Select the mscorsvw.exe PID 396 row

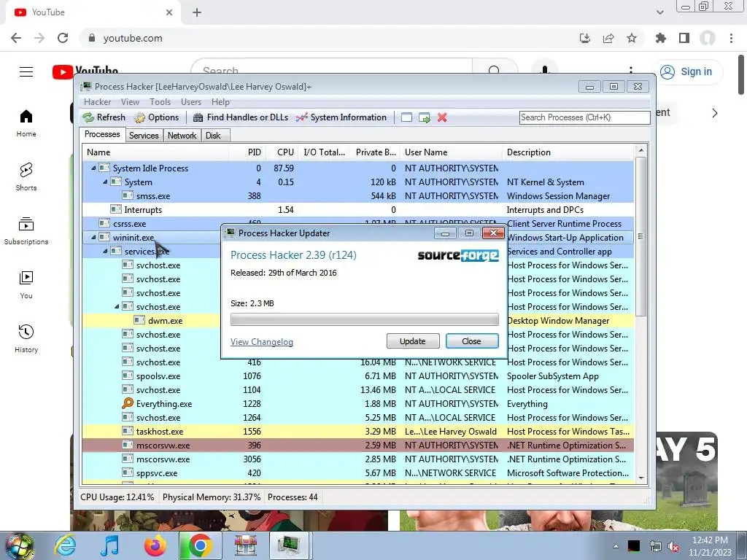[357, 446]
